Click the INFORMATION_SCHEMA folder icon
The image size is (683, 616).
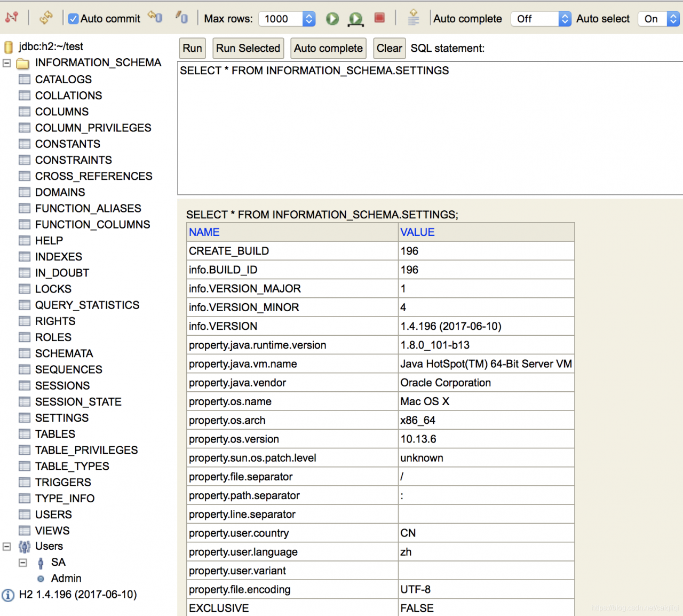tap(22, 64)
